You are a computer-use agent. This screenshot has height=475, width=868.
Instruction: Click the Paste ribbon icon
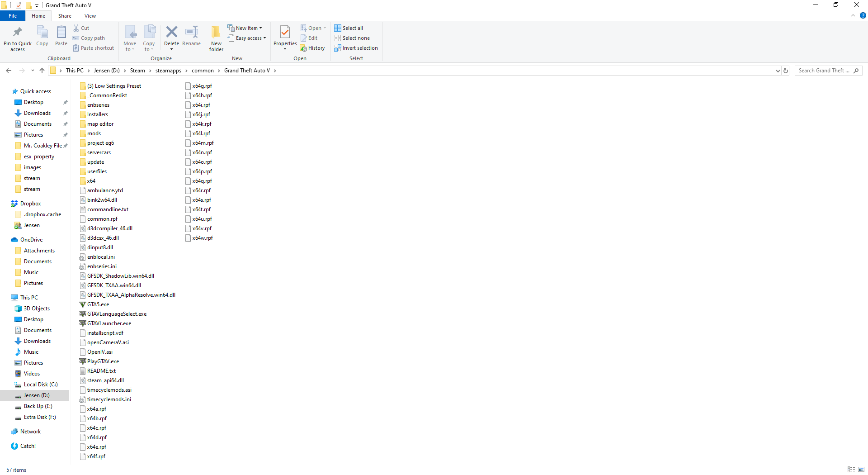61,33
